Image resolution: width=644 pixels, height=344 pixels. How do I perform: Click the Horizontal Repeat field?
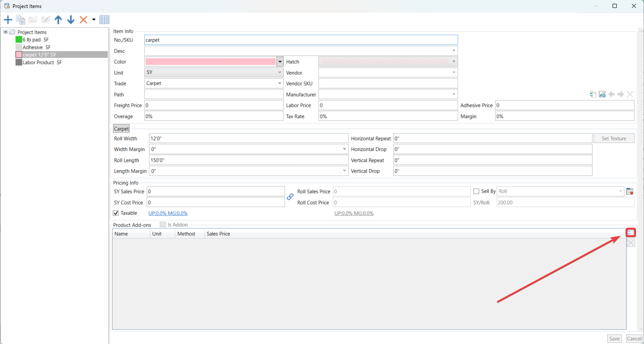(x=493, y=138)
